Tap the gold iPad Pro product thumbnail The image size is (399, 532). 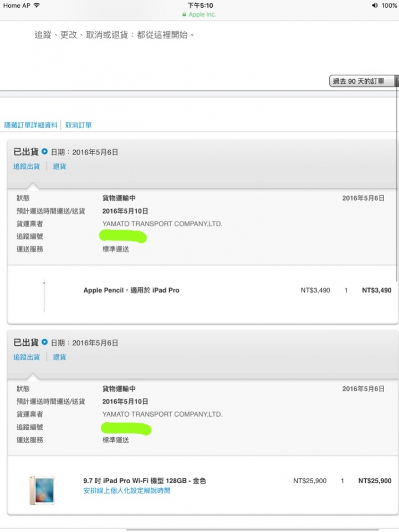[42, 490]
